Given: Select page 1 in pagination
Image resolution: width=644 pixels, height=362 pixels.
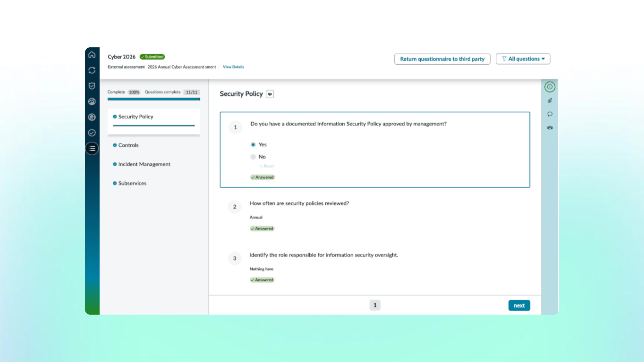Looking at the screenshot, I should pos(375,305).
